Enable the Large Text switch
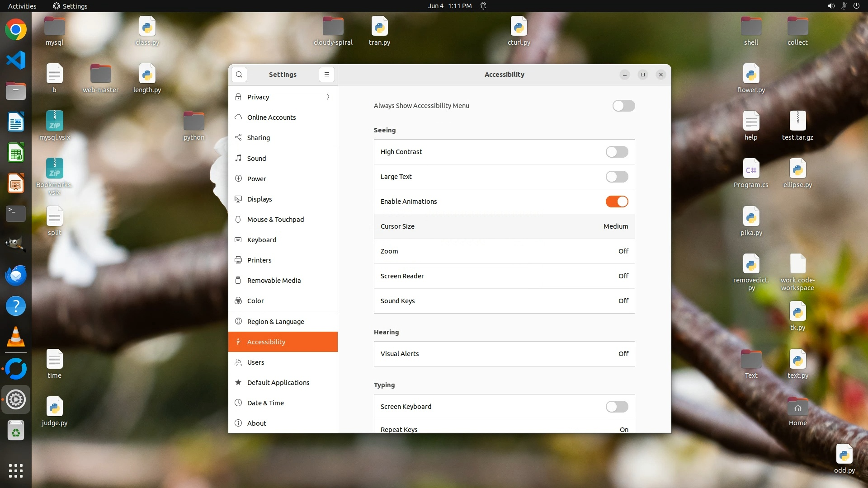 pyautogui.click(x=617, y=177)
